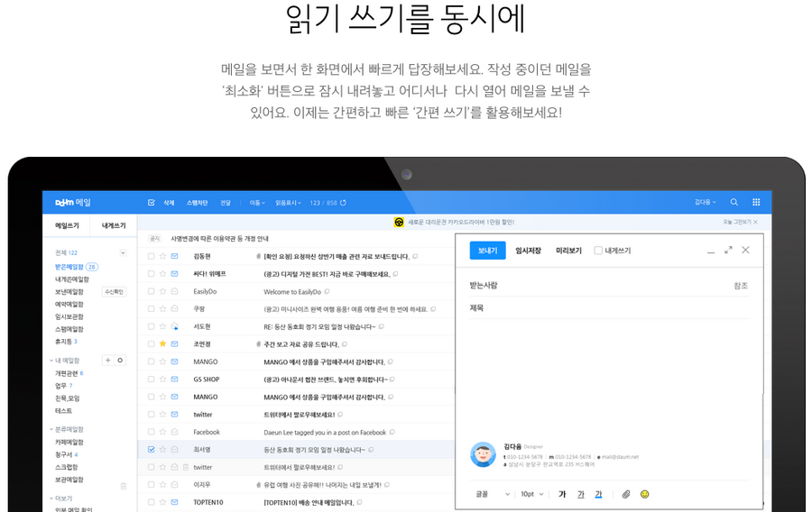Click 임시저장 to save draft
The width and height of the screenshot is (812, 512).
(x=528, y=251)
